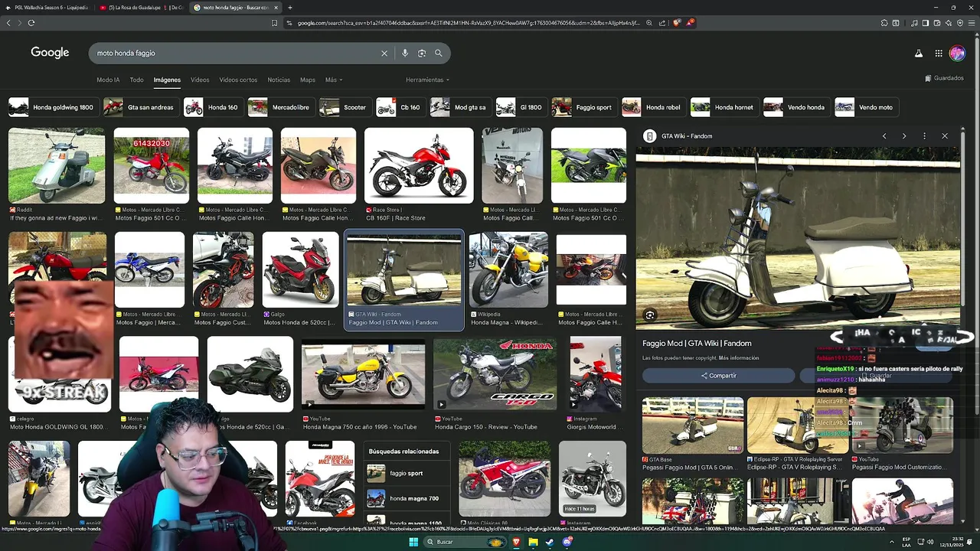Viewport: 980px width, 551px height.
Task: Select the Scooter filter chip
Action: 344,107
